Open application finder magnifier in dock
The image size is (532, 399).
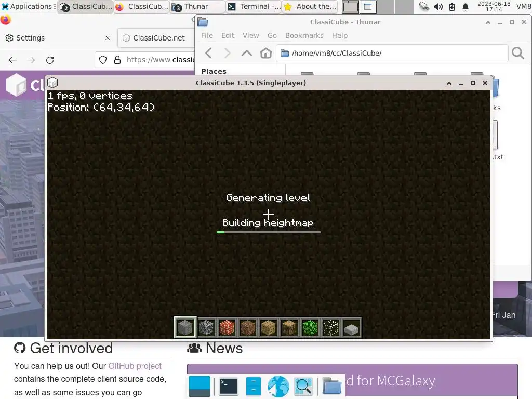point(303,386)
